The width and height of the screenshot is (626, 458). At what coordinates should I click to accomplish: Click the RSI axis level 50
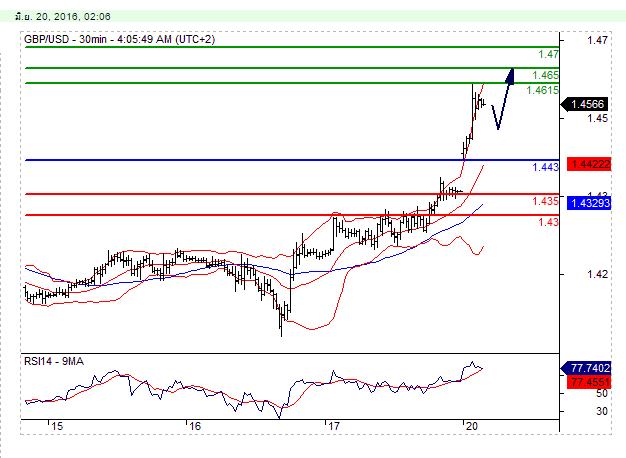tap(602, 393)
